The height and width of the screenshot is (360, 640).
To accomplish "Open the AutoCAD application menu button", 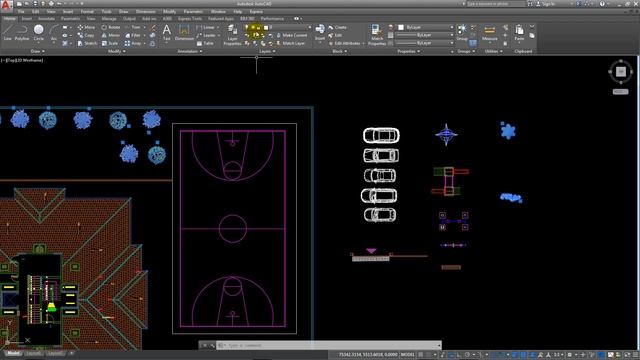I will 6,6.
